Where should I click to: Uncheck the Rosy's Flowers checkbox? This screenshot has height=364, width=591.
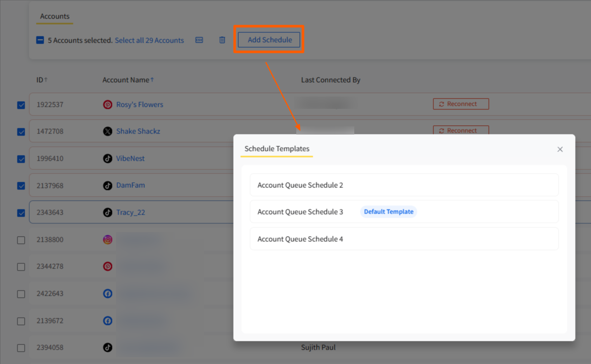click(21, 105)
